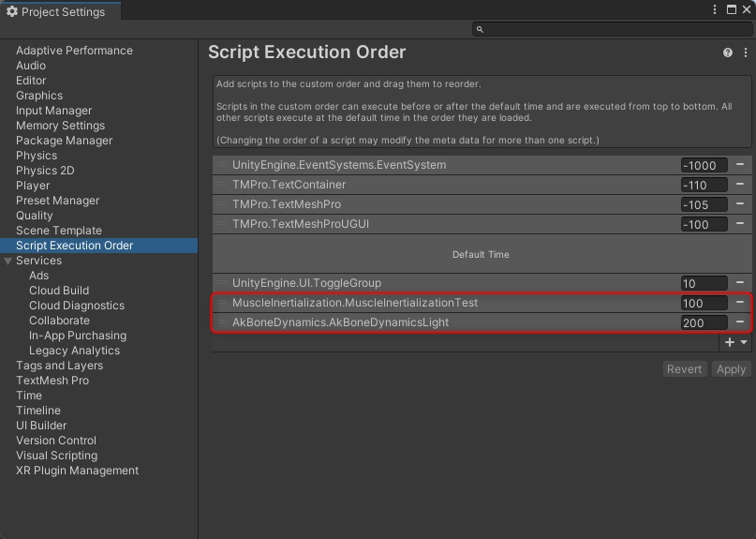Edit MuscleInertializationTest order value 100
The image size is (756, 539).
click(x=704, y=304)
